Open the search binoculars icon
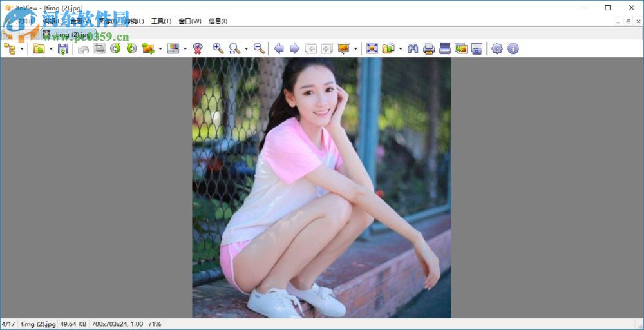 coord(413,49)
